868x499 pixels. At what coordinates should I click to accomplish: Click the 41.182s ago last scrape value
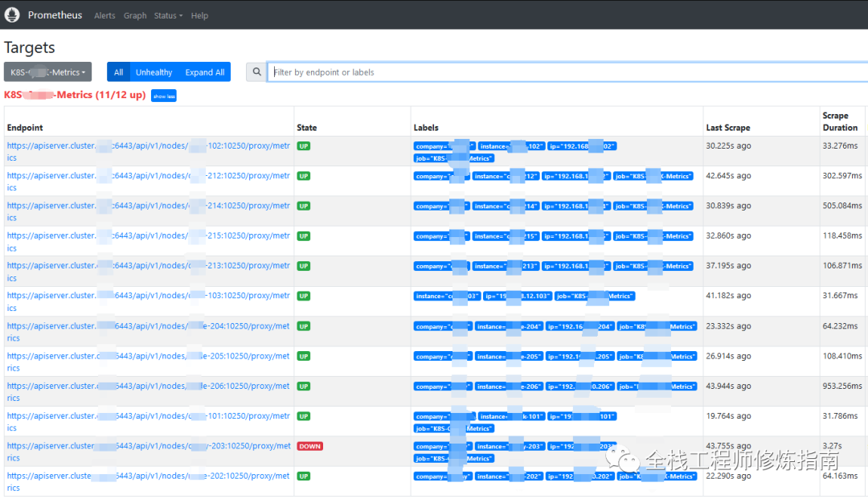click(728, 296)
